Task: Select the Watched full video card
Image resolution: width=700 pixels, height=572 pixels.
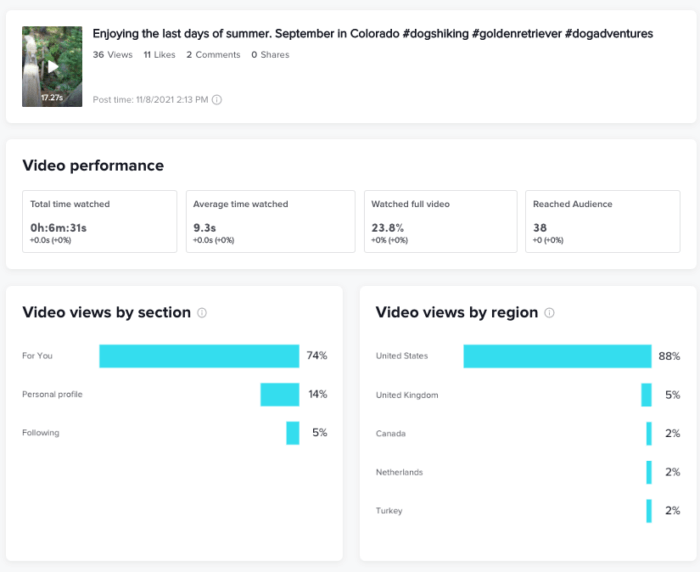Action: click(441, 221)
